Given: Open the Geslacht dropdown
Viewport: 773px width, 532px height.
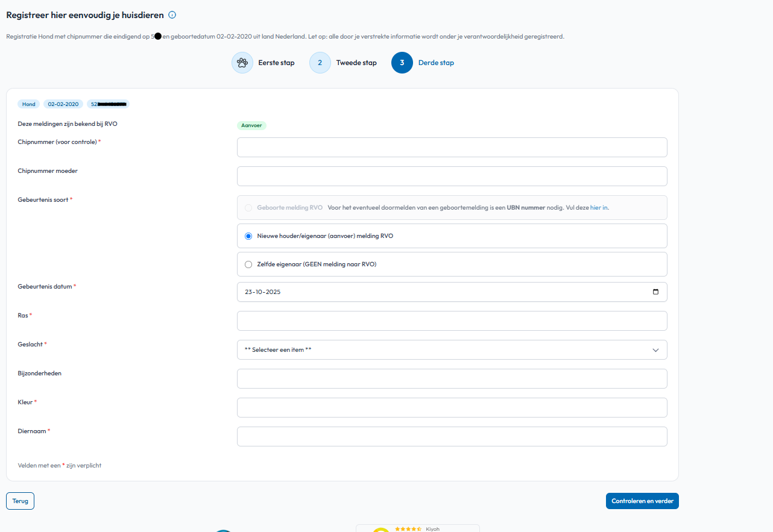Looking at the screenshot, I should point(451,350).
